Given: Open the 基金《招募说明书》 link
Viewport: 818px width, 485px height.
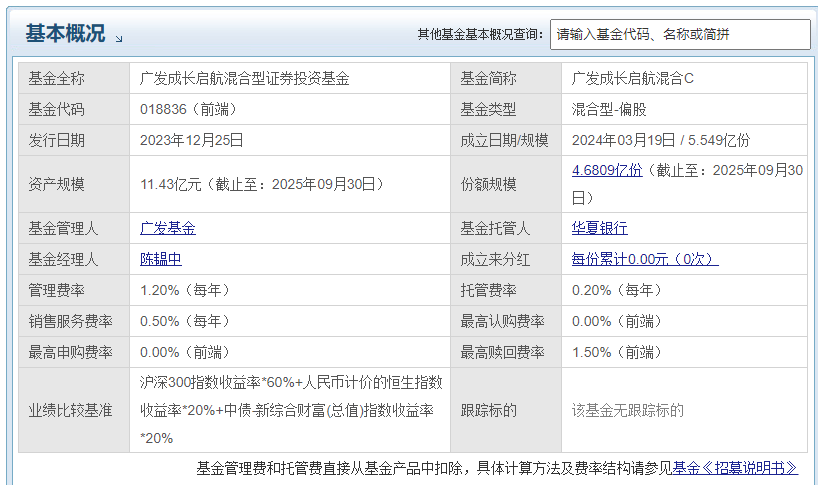Looking at the screenshot, I should click(x=735, y=468).
